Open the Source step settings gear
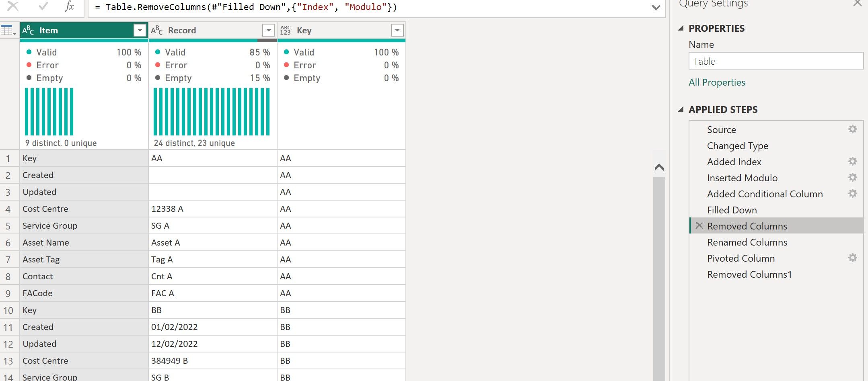The image size is (868, 381). click(x=852, y=129)
